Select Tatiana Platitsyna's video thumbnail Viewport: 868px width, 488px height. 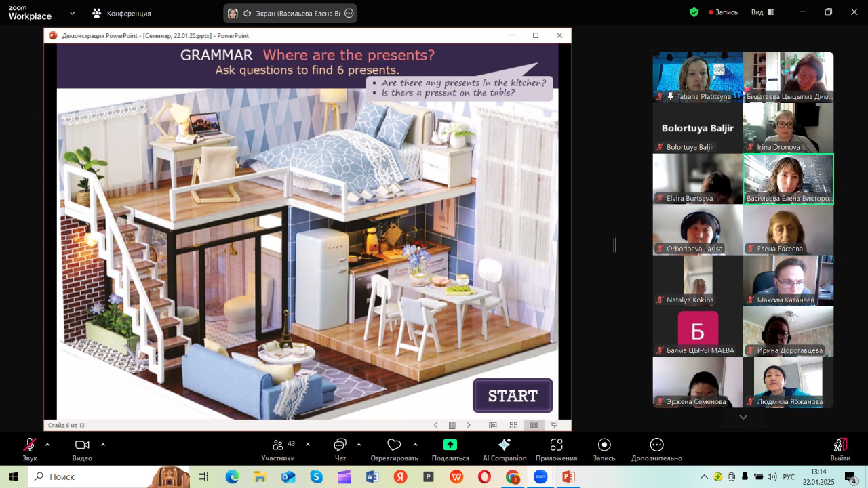(x=697, y=77)
